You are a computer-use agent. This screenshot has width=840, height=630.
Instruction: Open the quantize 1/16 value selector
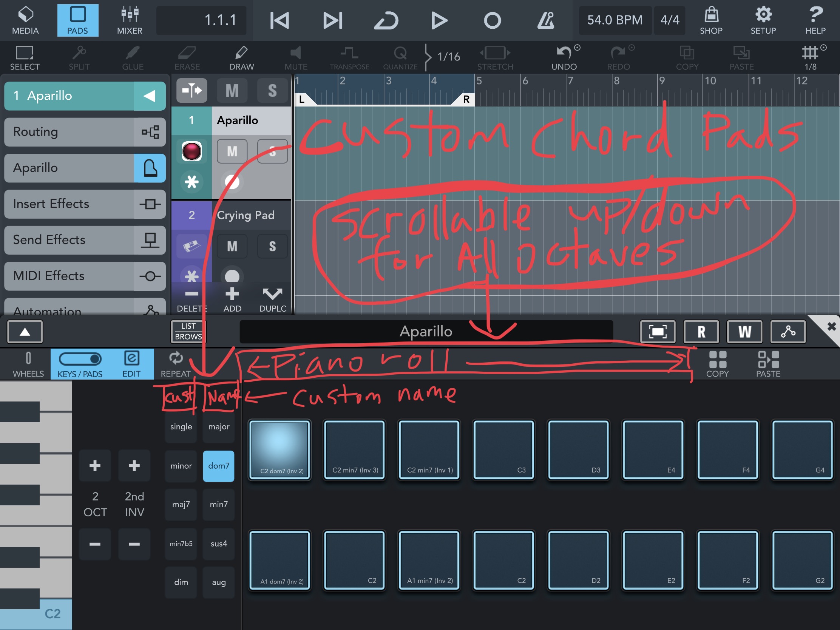(448, 57)
